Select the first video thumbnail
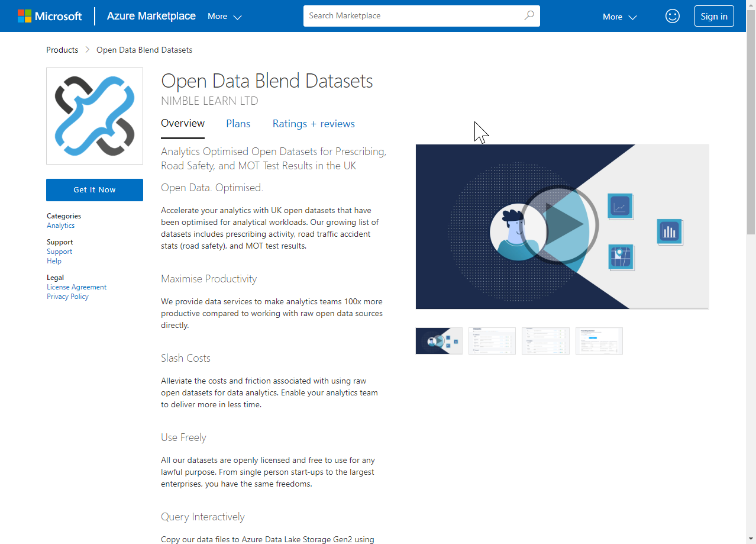 click(439, 341)
